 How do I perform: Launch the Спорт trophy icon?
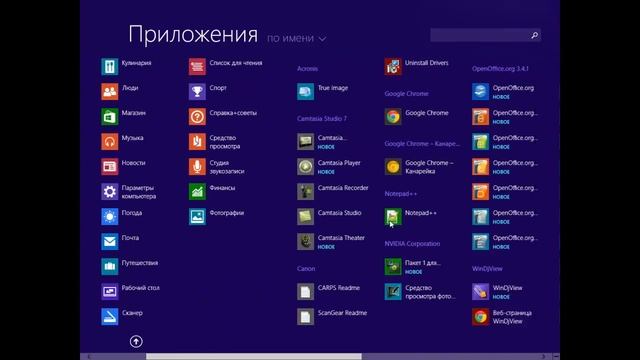[x=197, y=91]
